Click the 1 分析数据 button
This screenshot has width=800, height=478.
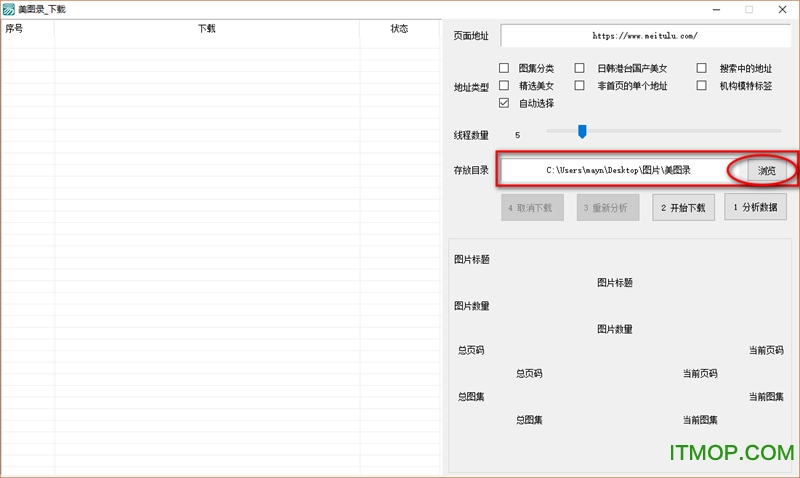756,207
